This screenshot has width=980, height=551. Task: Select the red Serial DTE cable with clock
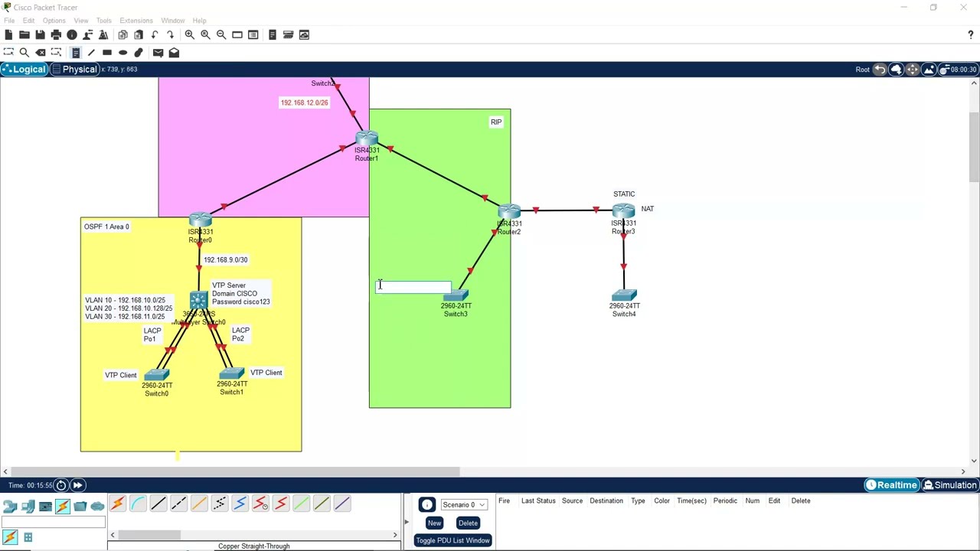(260, 504)
